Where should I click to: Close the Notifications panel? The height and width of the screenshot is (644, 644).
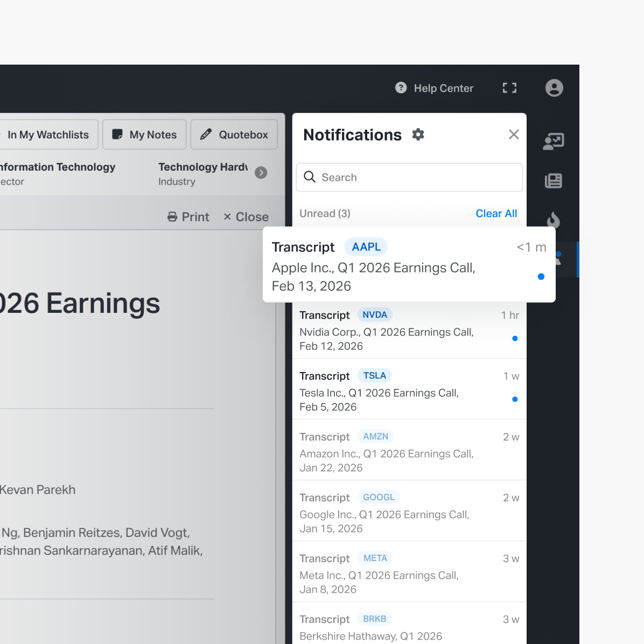pos(514,135)
